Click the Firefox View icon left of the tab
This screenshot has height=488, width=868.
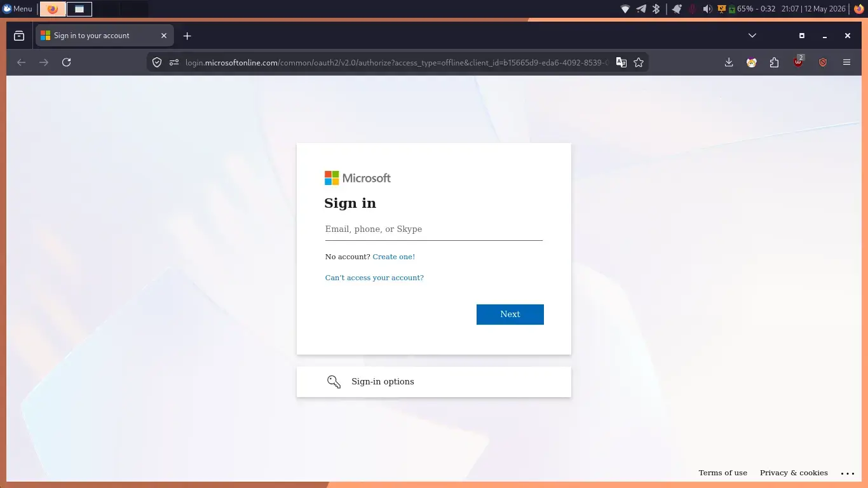[19, 36]
